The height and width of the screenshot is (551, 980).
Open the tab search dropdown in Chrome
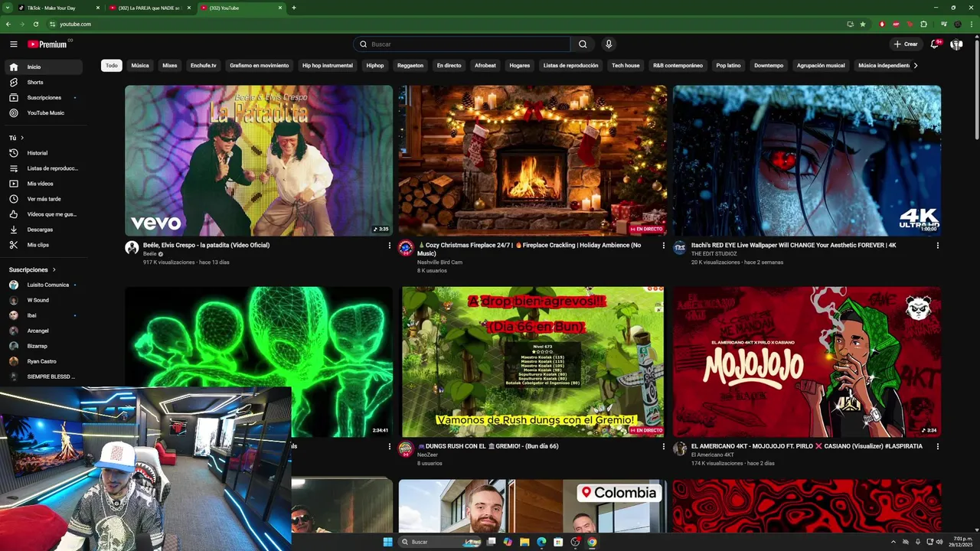pos(7,8)
